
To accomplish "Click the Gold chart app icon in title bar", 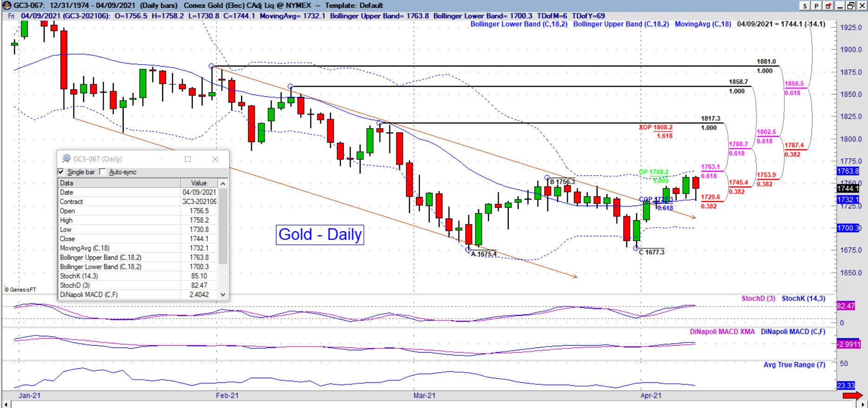I will pos(6,6).
